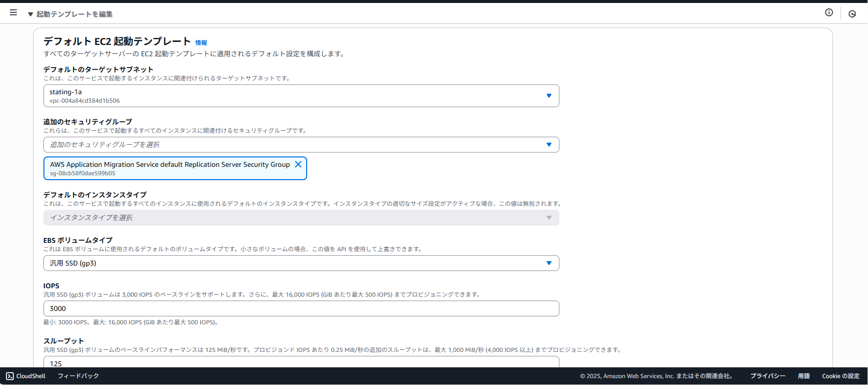Click the デフォルトのターゲットサブネット label
Viewport: 868px width, 385px height.
98,70
